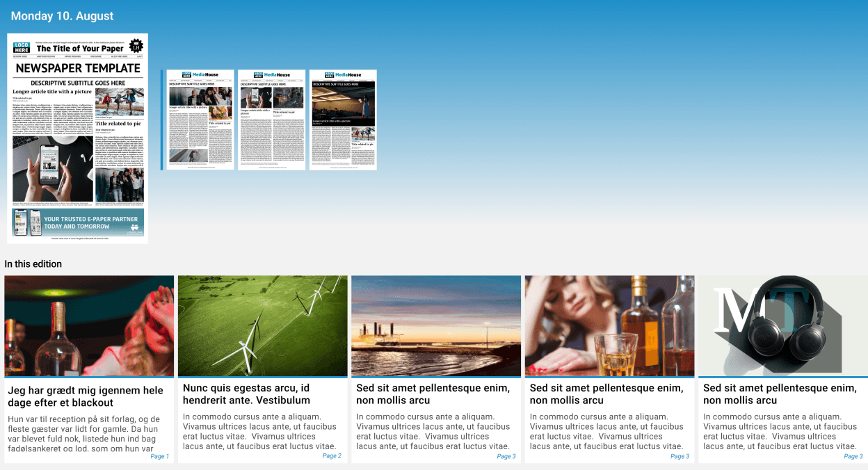Click 'Page 3' on the harbor article card
The width and height of the screenshot is (868, 470).
click(506, 456)
